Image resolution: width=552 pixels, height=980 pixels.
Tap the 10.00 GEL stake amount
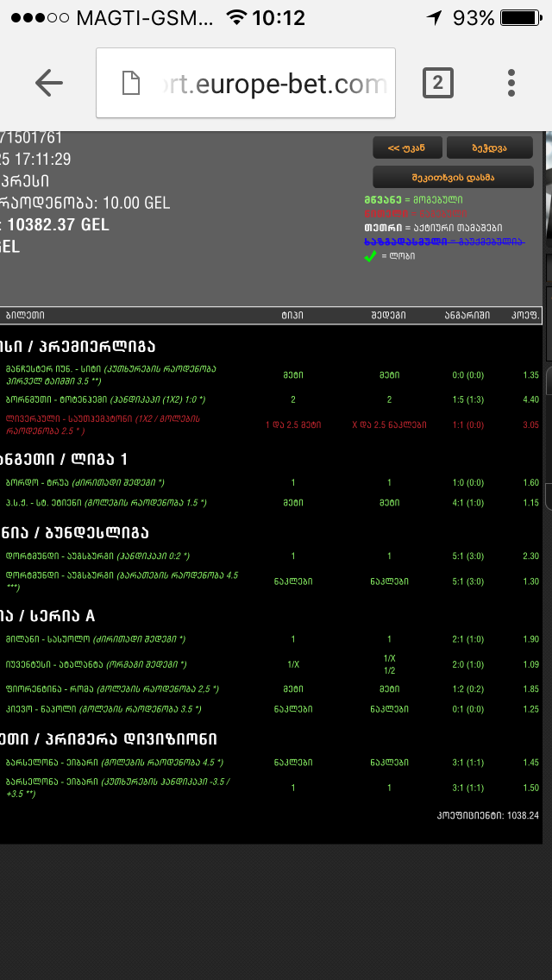coord(134,203)
